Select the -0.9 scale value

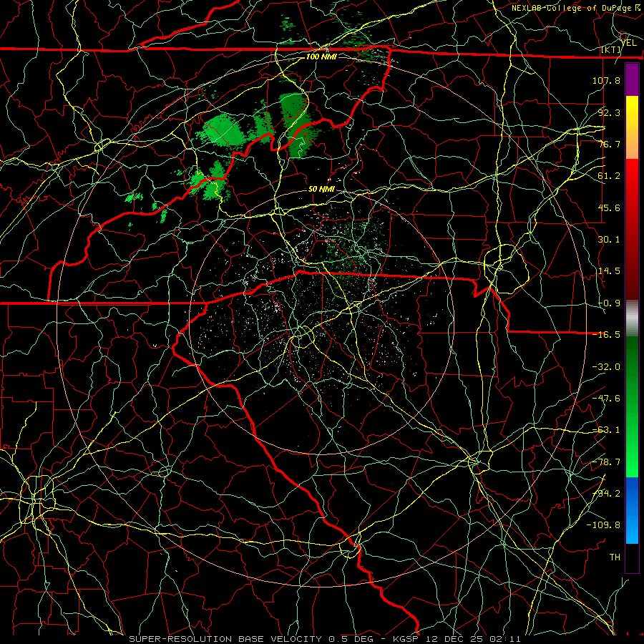click(609, 303)
